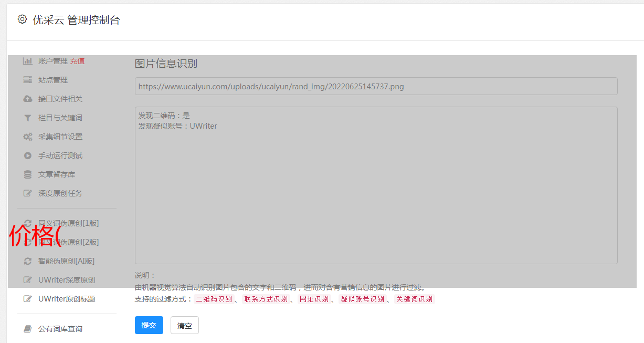Image resolution: width=644 pixels, height=343 pixels.
Task: Click the book icon for 公有词库查询
Action: click(28, 329)
